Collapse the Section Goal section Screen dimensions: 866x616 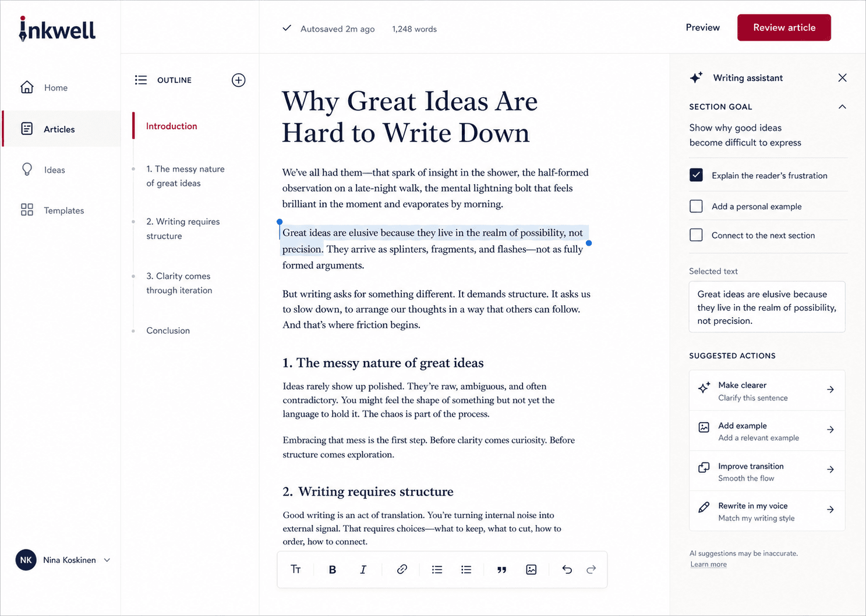coord(842,107)
